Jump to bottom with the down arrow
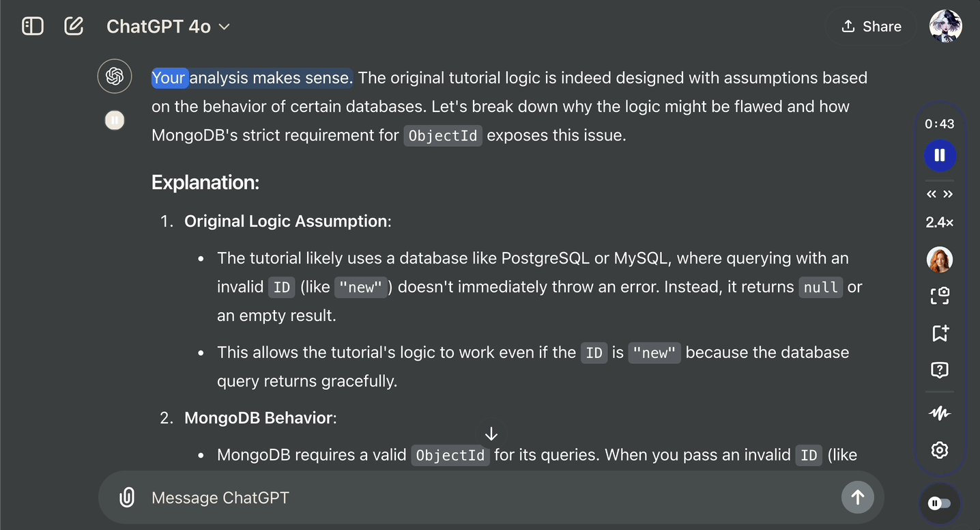The width and height of the screenshot is (980, 530). click(491, 434)
